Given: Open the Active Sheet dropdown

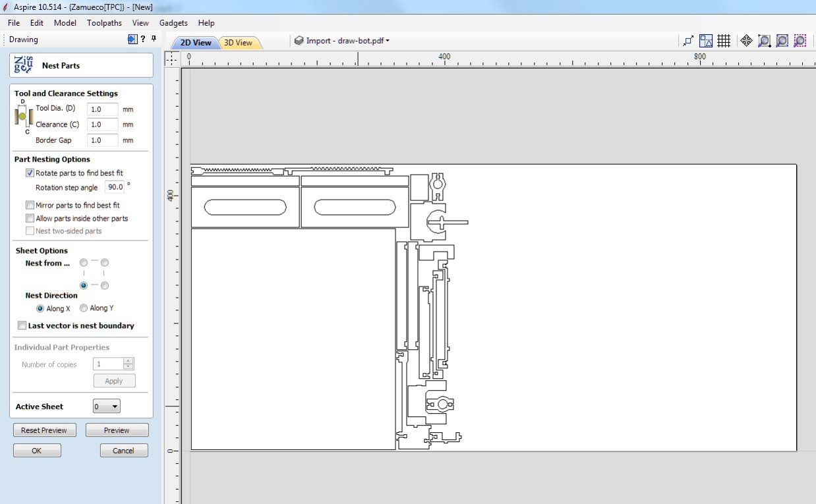Looking at the screenshot, I should point(107,406).
